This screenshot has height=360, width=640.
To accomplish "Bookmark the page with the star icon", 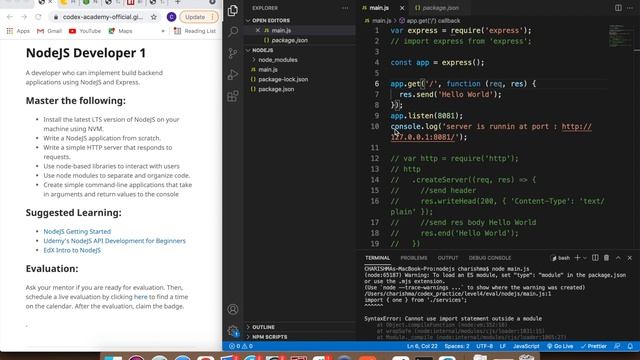I will click(x=153, y=17).
